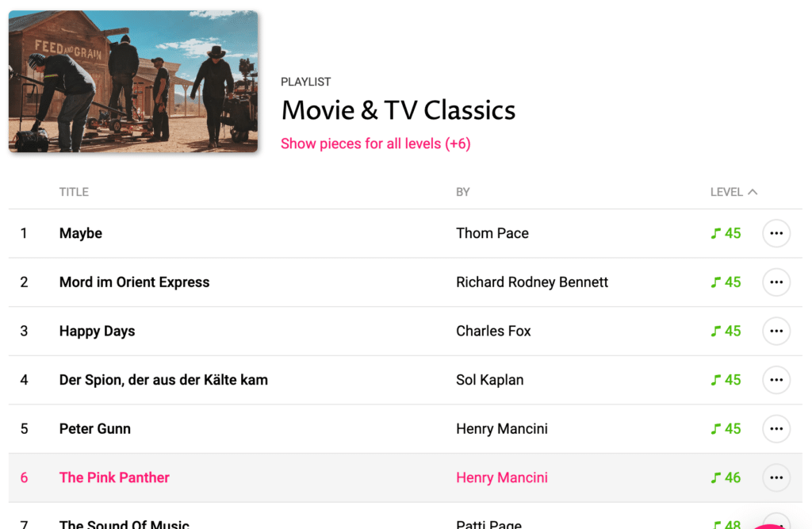Open more options for Mord im Orient Express
The image size is (812, 529).
(776, 282)
